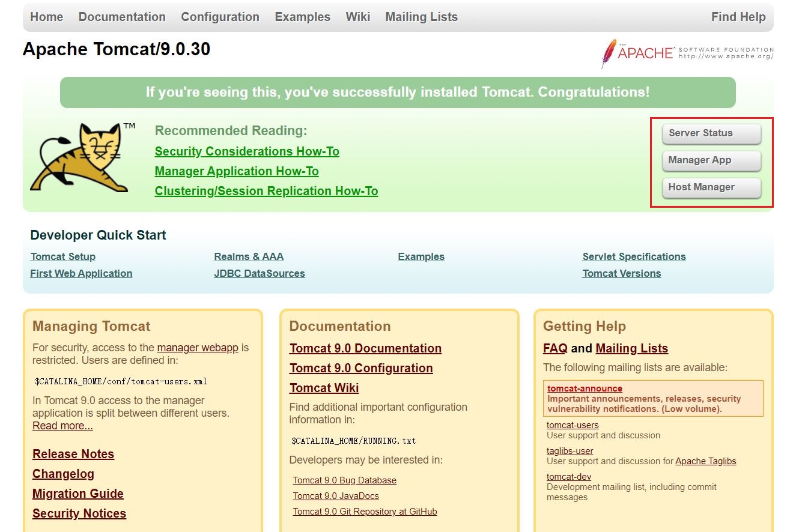Click the Apache Software Foundation feather logo
Image resolution: width=799 pixels, height=532 pixels.
[687, 53]
